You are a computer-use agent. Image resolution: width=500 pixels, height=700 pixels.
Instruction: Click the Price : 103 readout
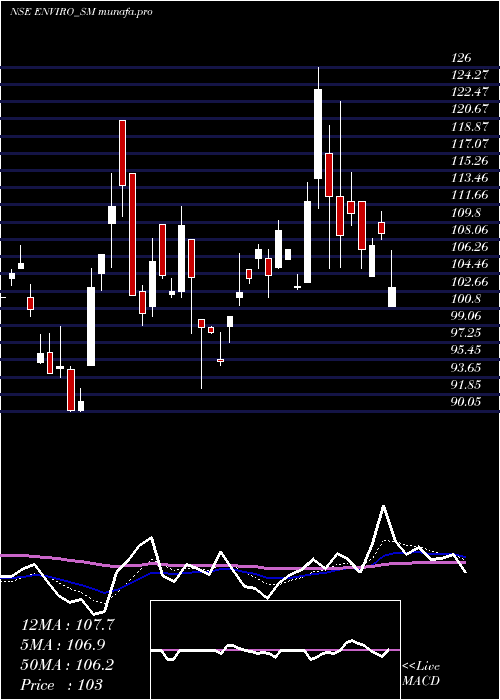[x=62, y=685]
